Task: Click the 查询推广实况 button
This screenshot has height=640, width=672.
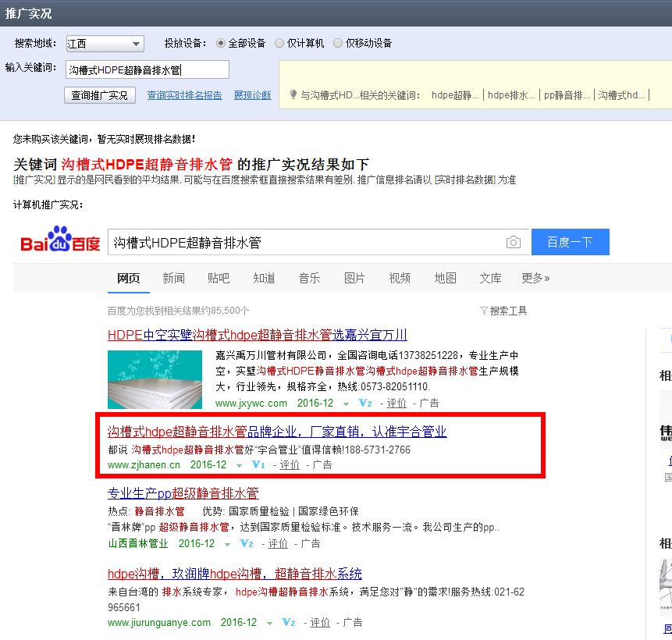Action: (x=100, y=95)
